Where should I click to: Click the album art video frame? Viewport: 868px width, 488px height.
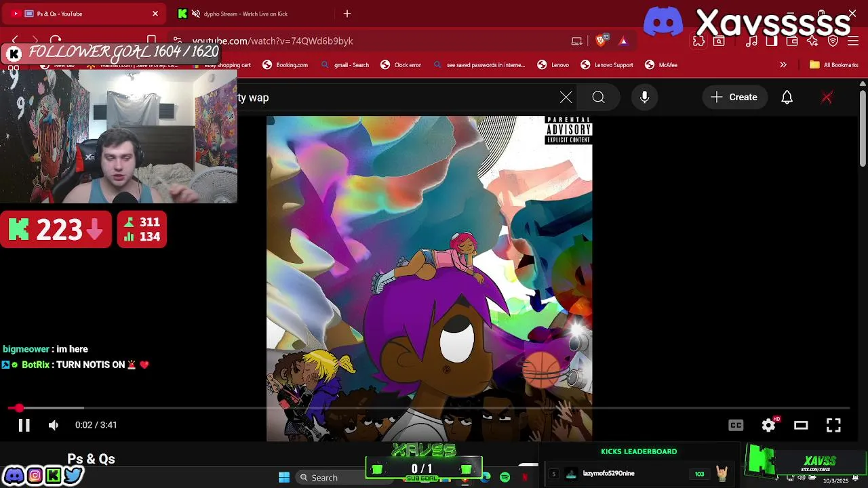(429, 278)
